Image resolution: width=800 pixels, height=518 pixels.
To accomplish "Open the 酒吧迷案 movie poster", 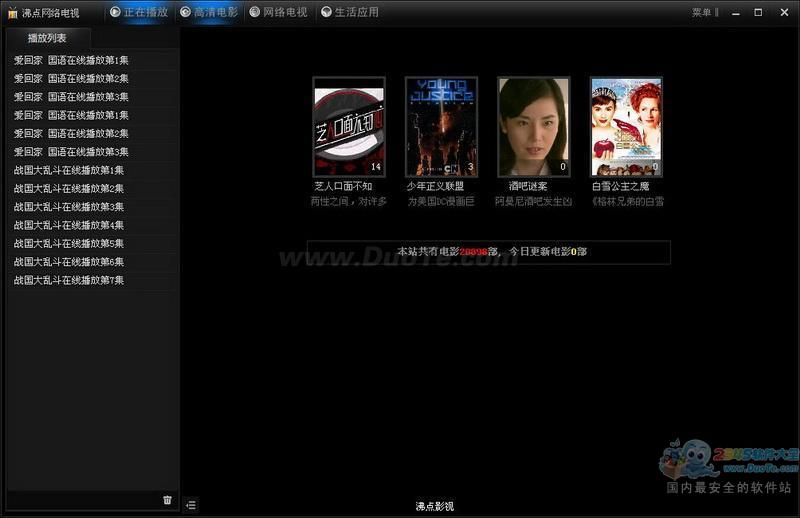I will pos(534,127).
